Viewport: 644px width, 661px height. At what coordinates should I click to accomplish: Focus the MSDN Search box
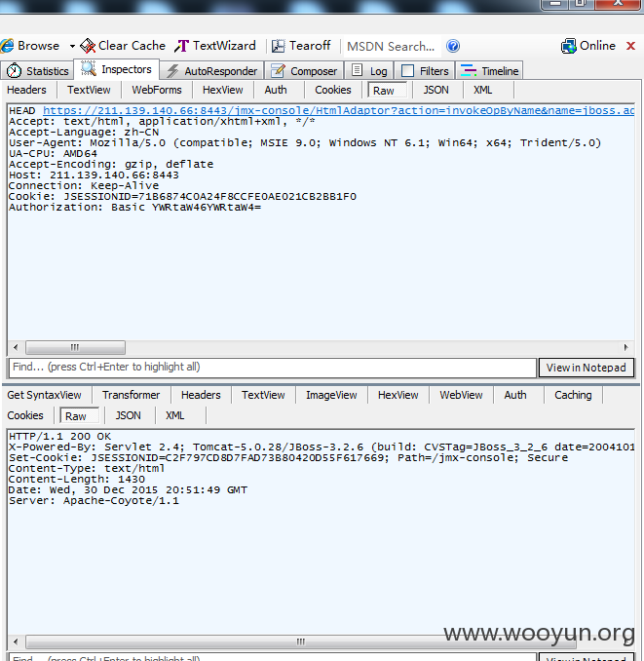392,46
